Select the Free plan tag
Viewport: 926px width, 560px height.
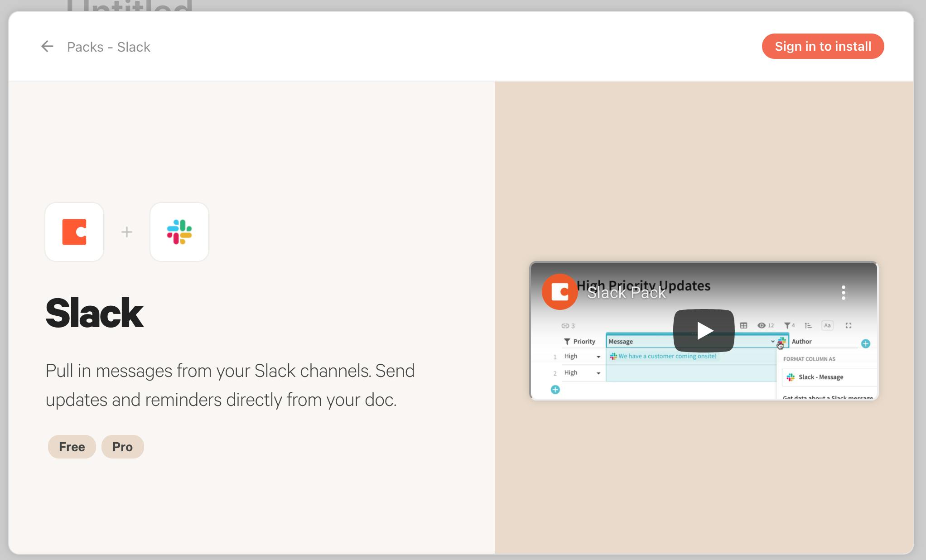[x=72, y=447]
